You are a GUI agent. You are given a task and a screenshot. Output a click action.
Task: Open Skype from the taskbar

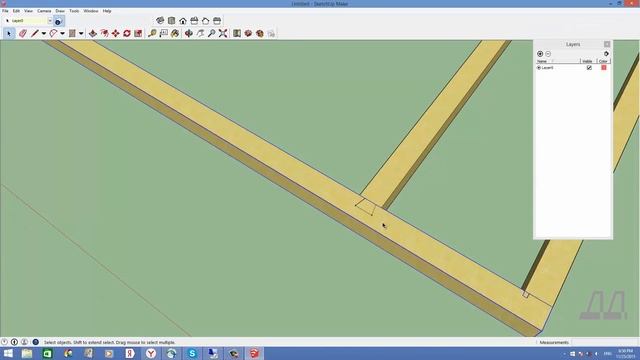tap(192, 353)
